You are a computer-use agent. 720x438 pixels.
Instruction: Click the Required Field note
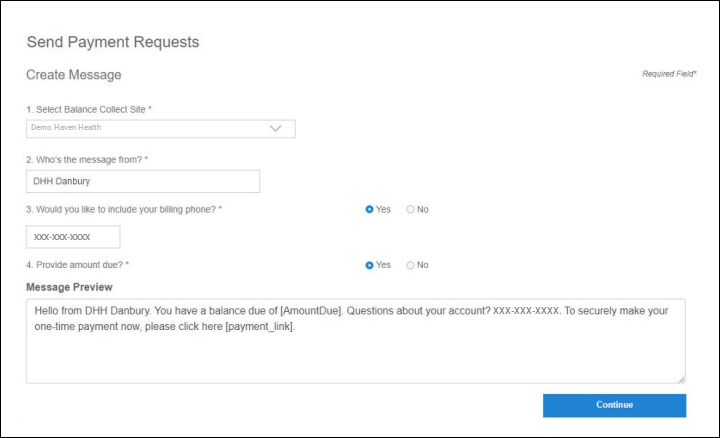[669, 74]
